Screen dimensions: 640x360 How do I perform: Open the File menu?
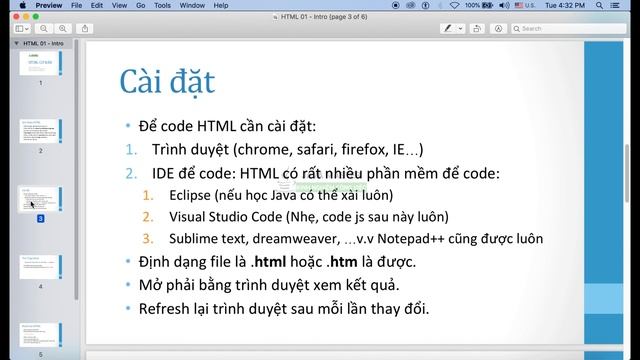(76, 5)
